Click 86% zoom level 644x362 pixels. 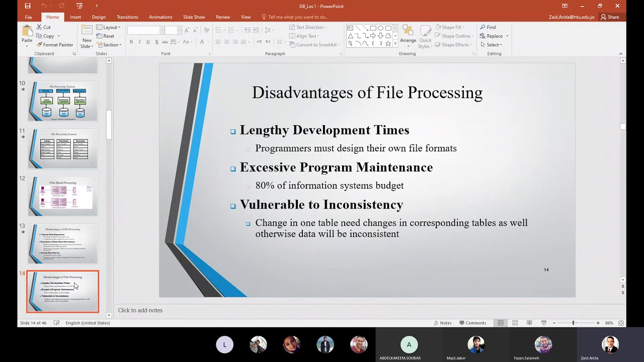(x=609, y=323)
